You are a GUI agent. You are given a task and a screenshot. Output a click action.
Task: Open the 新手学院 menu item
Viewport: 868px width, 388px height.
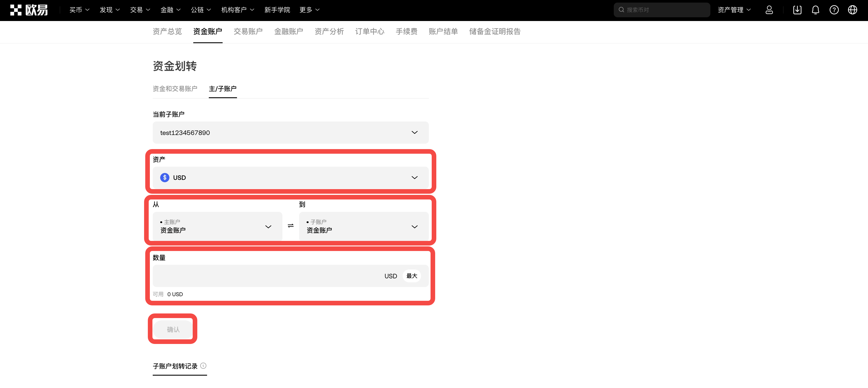277,10
